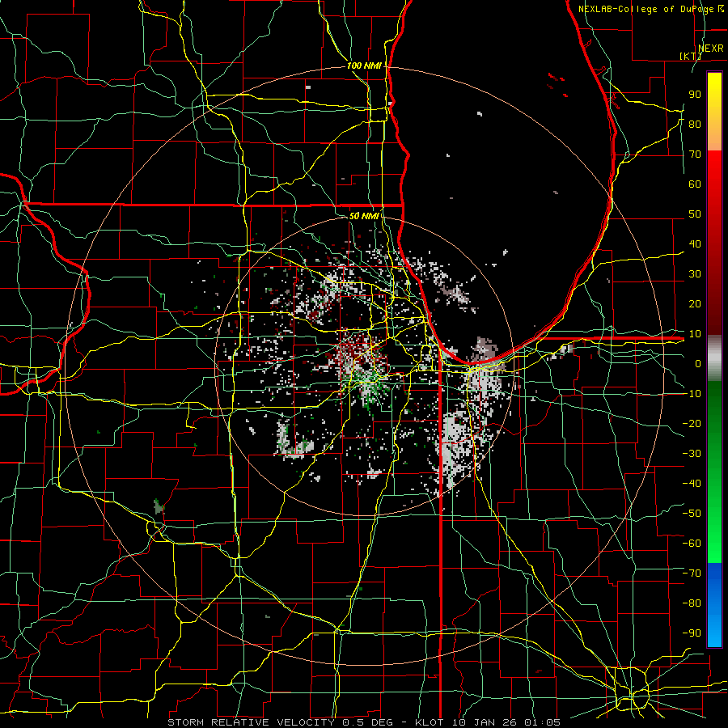Image resolution: width=728 pixels, height=728 pixels.
Task: Click the 0 value on velocity scale
Action: pos(698,363)
